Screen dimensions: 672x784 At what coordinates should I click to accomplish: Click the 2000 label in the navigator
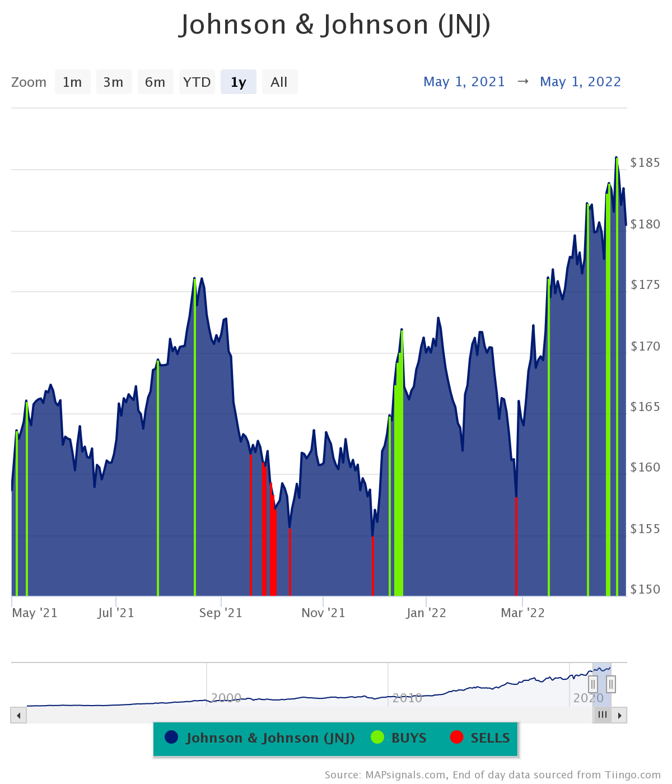(226, 698)
